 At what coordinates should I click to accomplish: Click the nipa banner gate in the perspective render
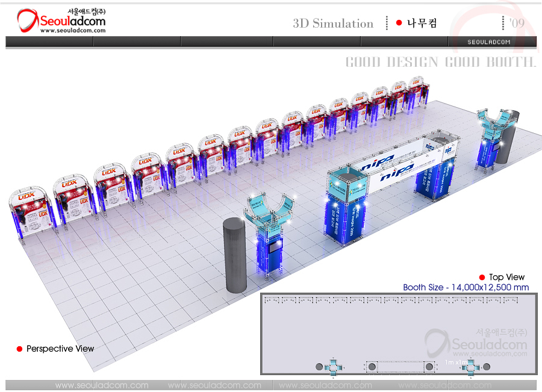coord(392,187)
